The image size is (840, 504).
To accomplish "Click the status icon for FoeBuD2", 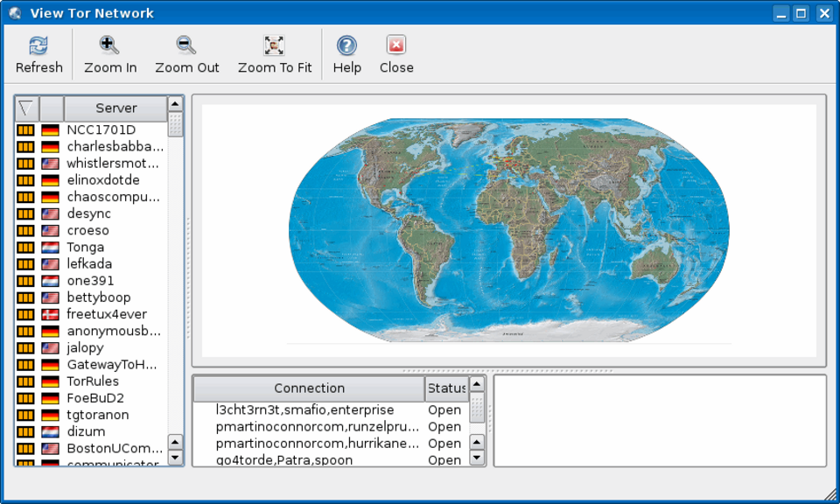I will click(25, 398).
